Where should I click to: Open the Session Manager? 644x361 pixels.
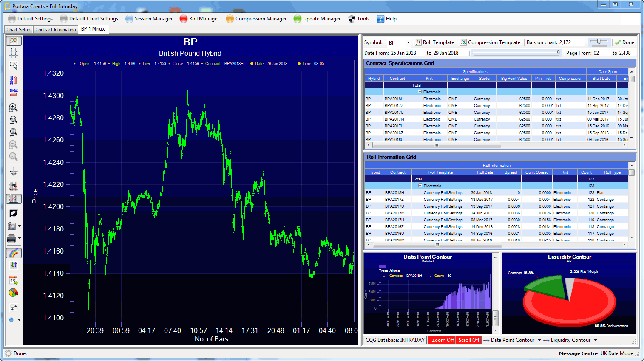click(149, 19)
